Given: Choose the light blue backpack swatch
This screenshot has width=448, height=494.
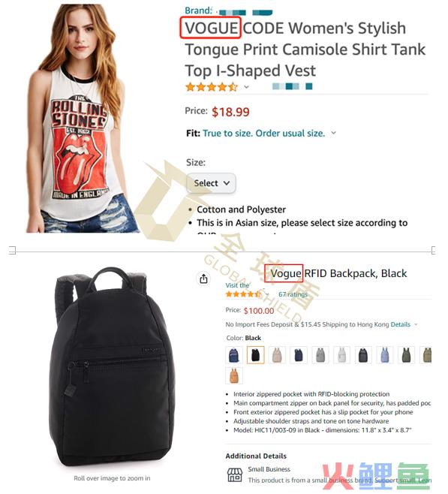Looking at the screenshot, I should (x=385, y=355).
